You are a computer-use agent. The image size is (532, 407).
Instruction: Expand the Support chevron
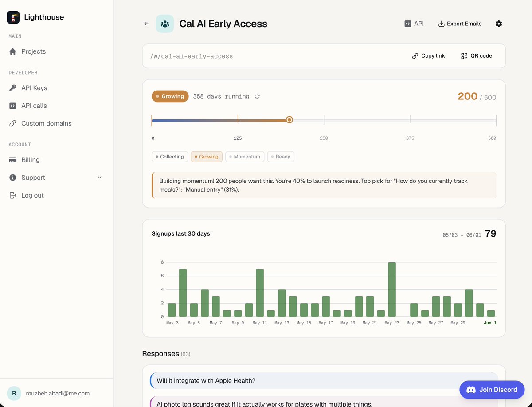point(99,178)
